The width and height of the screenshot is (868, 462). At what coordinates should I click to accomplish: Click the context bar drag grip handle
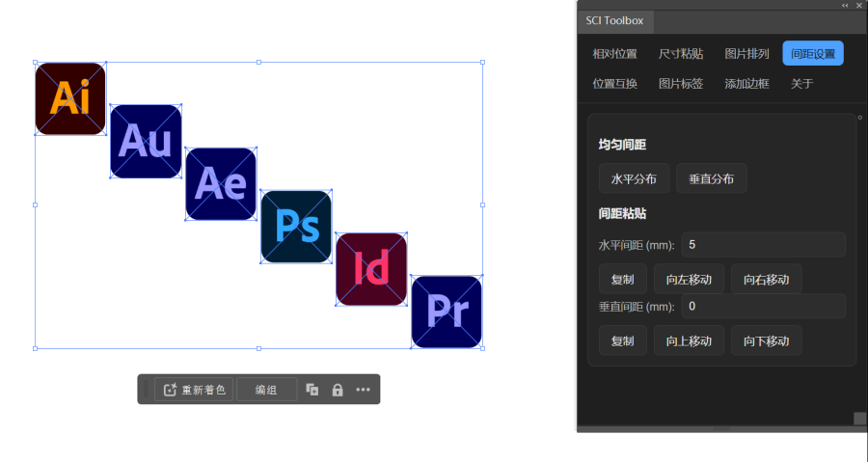click(x=147, y=390)
